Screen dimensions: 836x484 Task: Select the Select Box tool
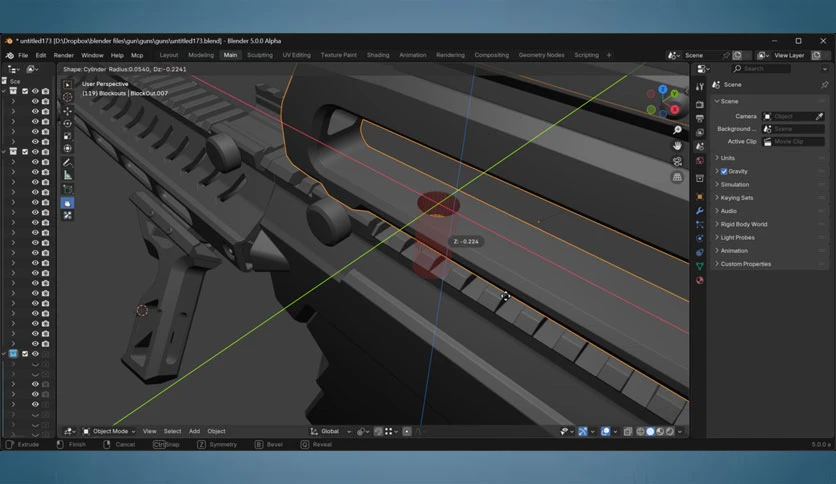pos(67,84)
